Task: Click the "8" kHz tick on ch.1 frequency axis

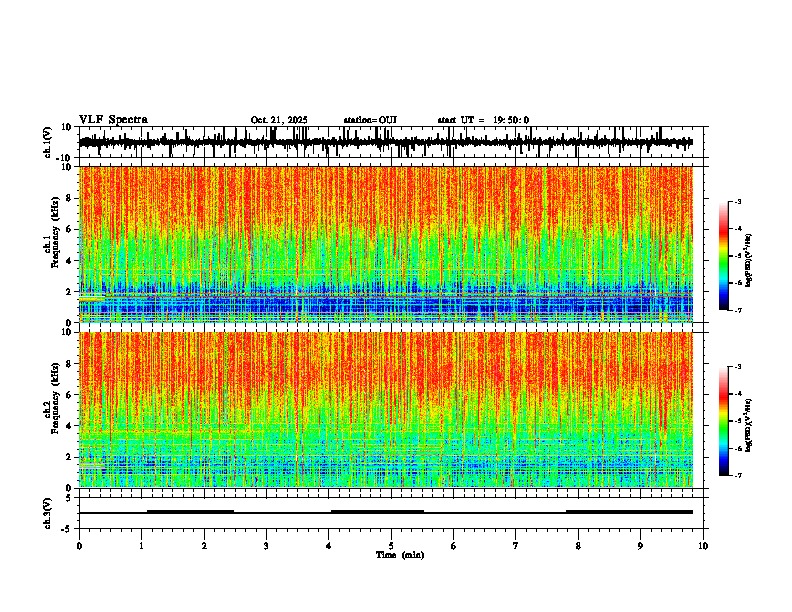Action: point(70,198)
